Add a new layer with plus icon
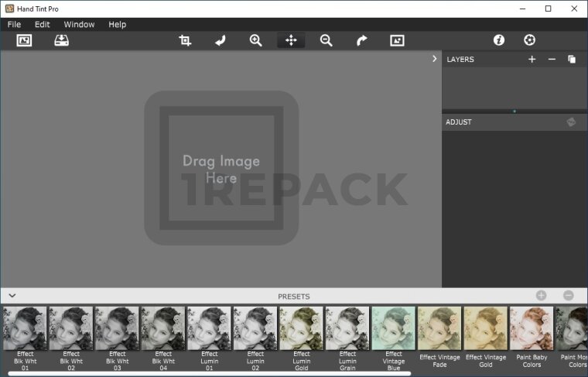 532,60
